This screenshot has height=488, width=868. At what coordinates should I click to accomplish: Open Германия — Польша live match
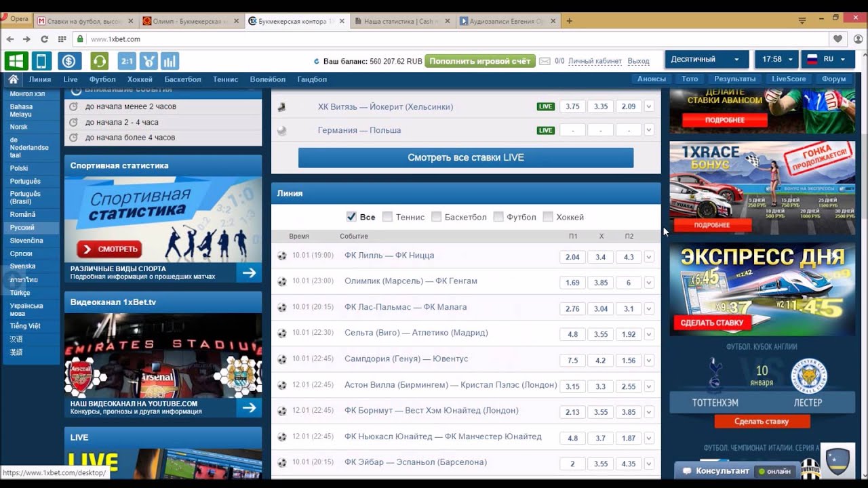click(x=359, y=130)
